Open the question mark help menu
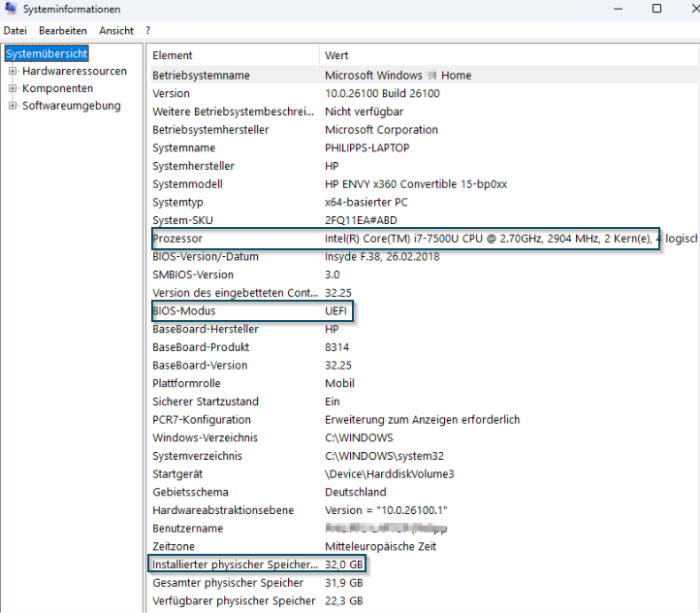This screenshot has height=613, width=700. click(x=147, y=31)
